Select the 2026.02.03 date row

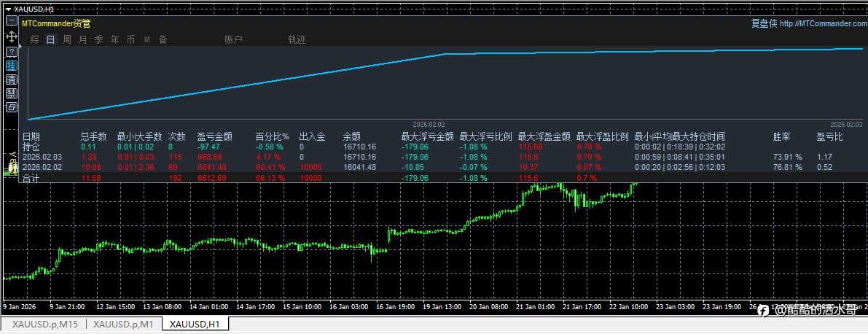[42, 158]
